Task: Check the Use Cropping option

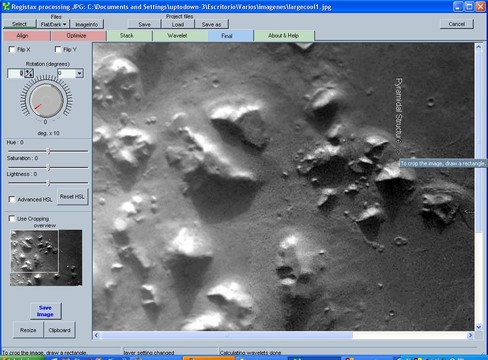Action: point(12,218)
